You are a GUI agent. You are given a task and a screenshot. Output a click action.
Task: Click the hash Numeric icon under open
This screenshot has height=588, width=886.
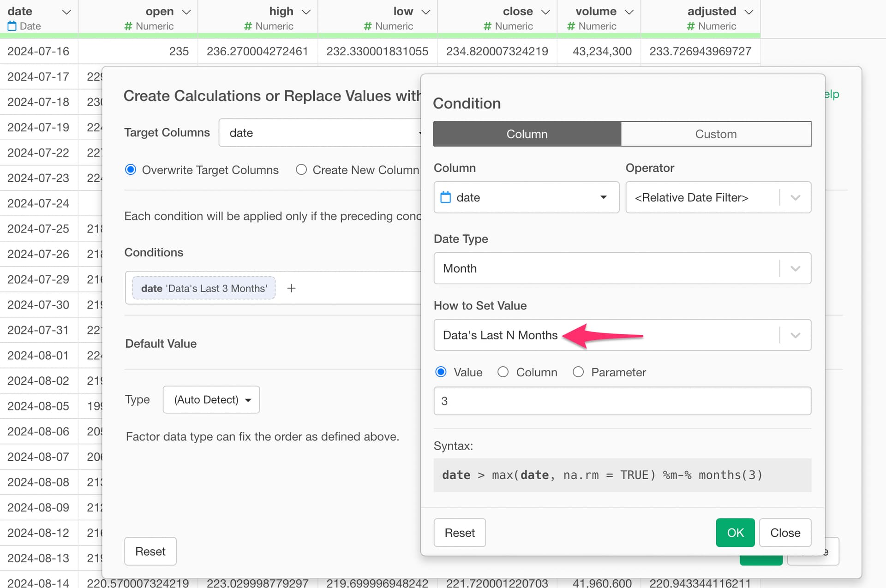(x=128, y=26)
